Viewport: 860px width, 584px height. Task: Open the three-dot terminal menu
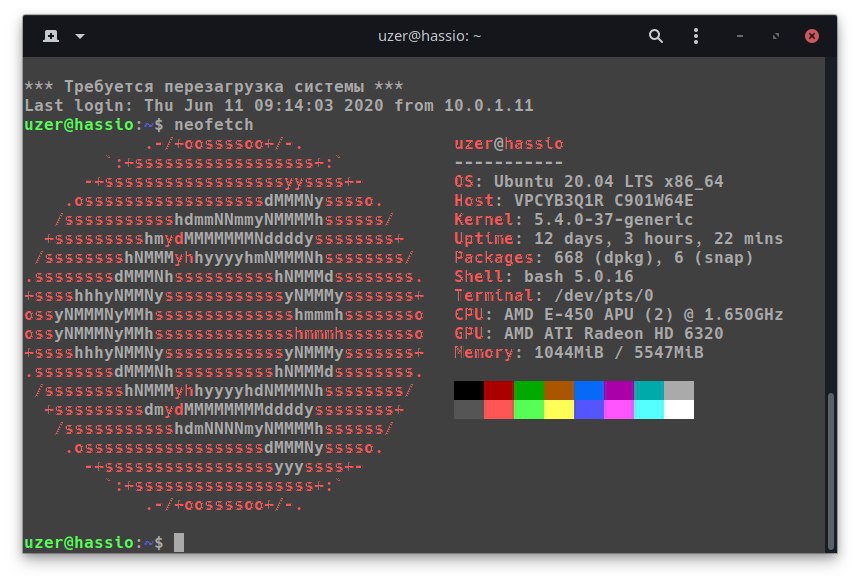tap(695, 36)
